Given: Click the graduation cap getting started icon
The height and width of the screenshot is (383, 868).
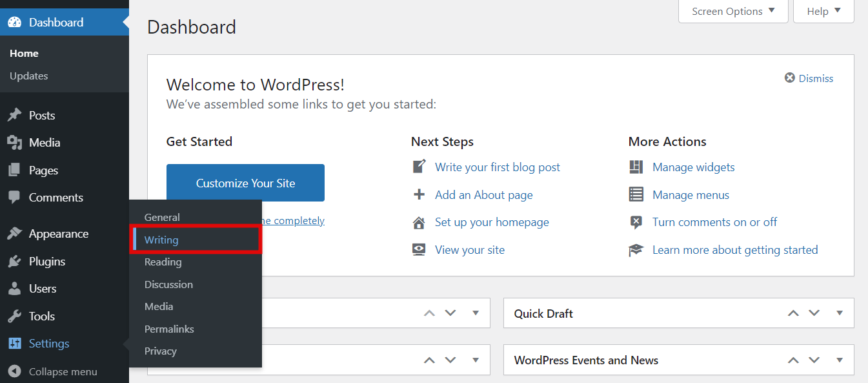Looking at the screenshot, I should (x=636, y=249).
